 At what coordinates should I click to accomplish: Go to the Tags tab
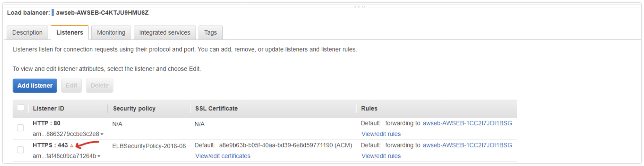click(210, 32)
